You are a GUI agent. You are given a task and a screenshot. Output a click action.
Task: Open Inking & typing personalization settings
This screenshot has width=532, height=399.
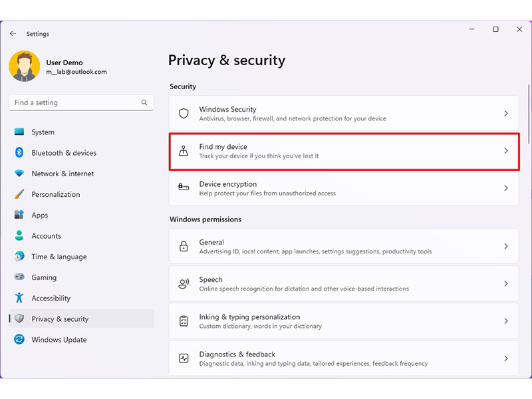tap(344, 321)
